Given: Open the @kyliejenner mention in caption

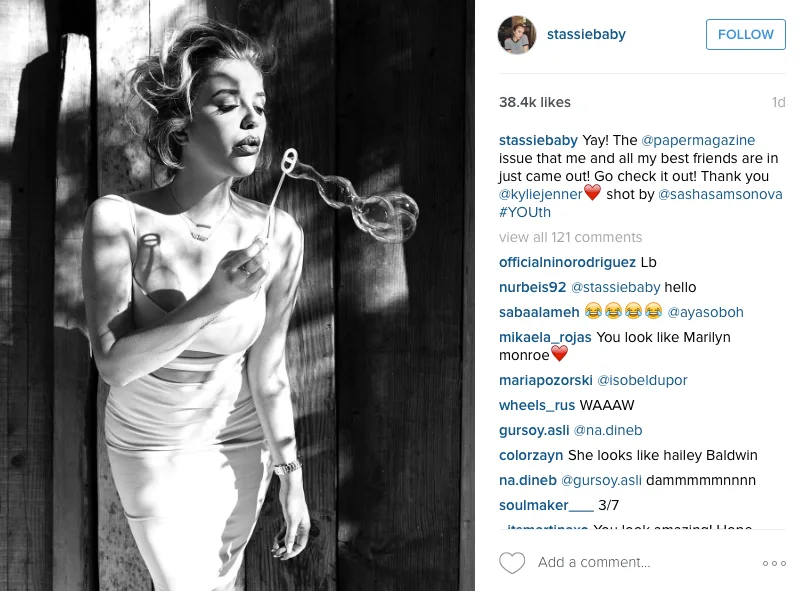Looking at the screenshot, I should point(540,194).
